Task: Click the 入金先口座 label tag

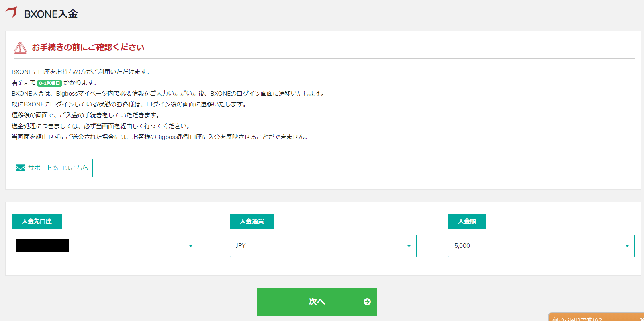Action: [x=37, y=221]
